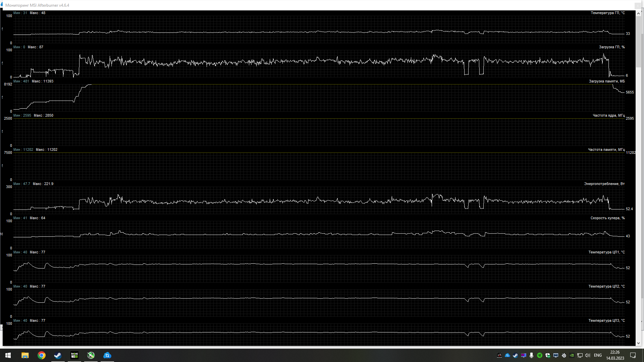Launch Google Chrome from the taskbar
Viewport: 644px width, 362px height.
tap(42, 355)
